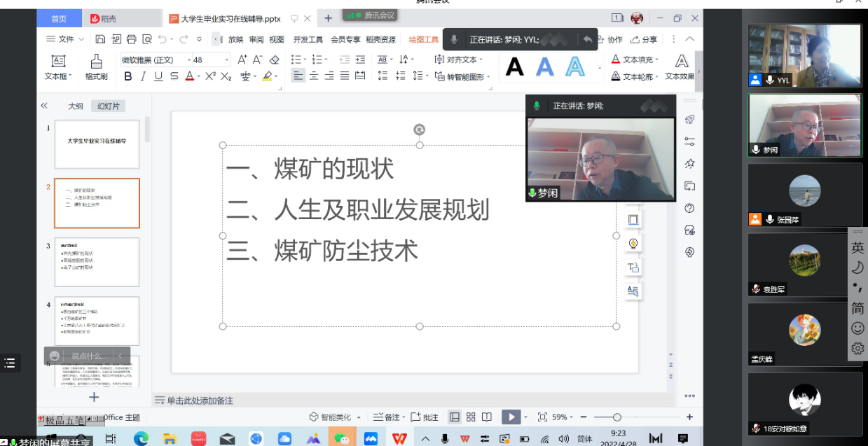Click the lightbulb icon beside the slide
The width and height of the screenshot is (868, 446).
coord(633,244)
